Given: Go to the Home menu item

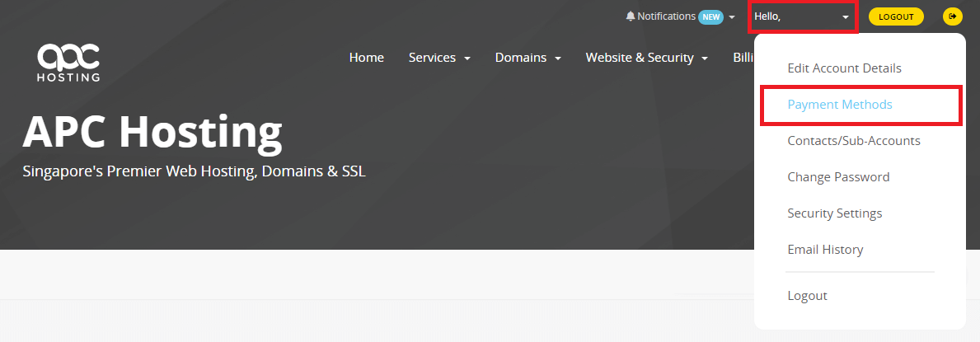Looking at the screenshot, I should pos(366,58).
